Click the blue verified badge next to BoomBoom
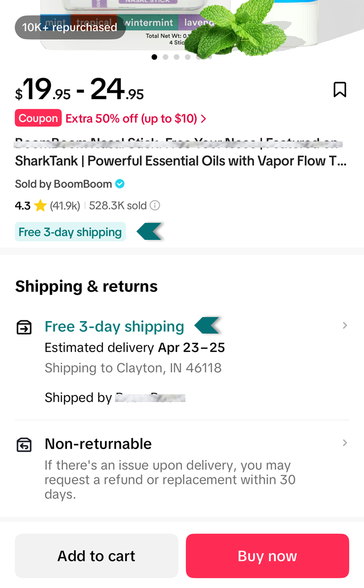The height and width of the screenshot is (588, 364). (120, 184)
